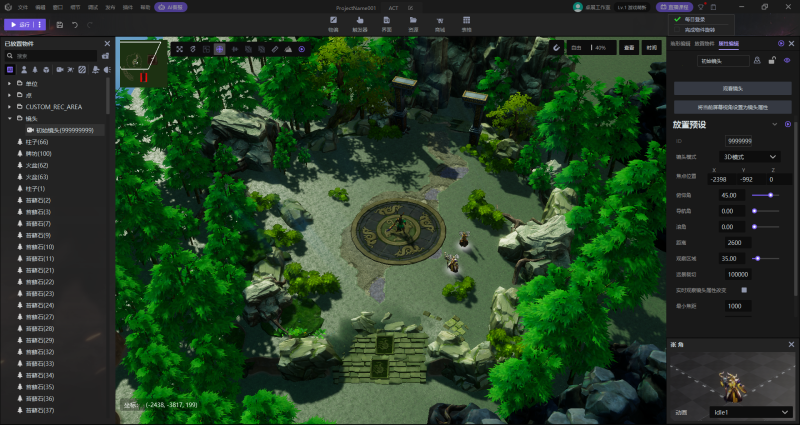This screenshot has width=800, height=425.
Task: Open the AI assistant purple button
Action: [x=170, y=7]
